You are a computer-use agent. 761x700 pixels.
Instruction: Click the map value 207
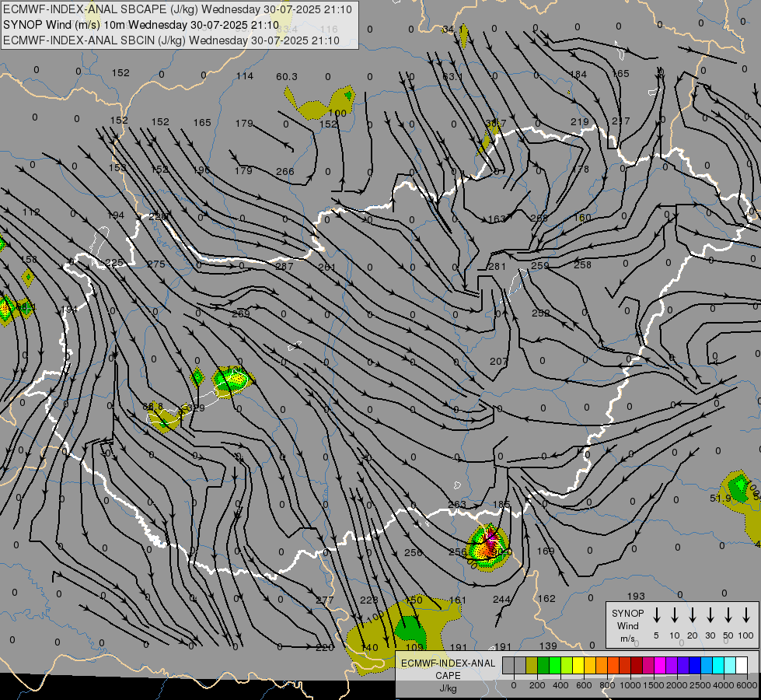[498, 362]
